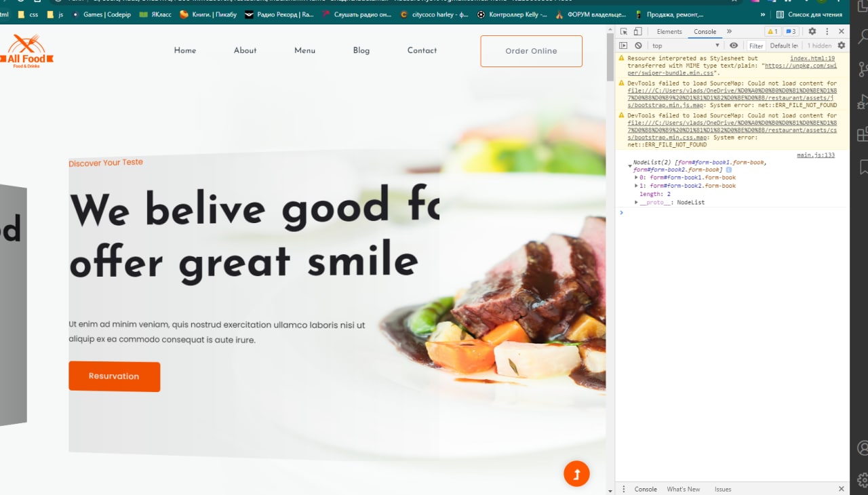Click the warnings count badge showing 1

point(772,31)
